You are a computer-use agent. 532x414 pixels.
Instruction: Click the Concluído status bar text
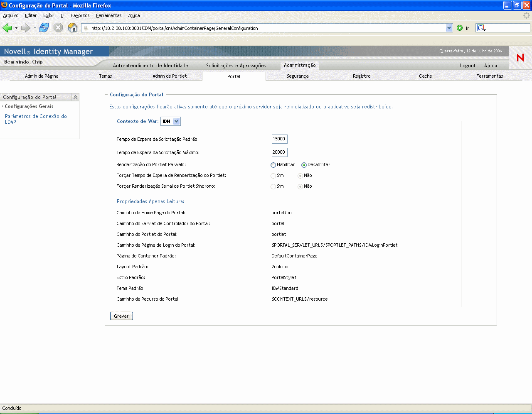[x=12, y=408]
